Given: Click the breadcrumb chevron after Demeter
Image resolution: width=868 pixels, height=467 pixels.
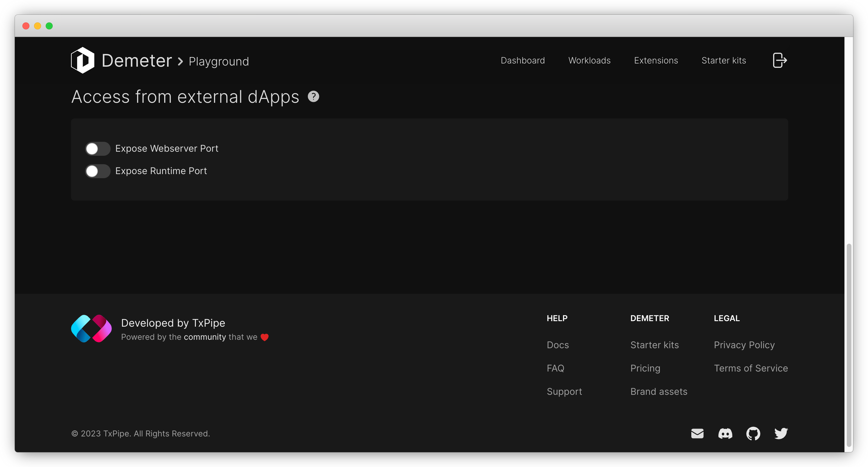Looking at the screenshot, I should (180, 62).
